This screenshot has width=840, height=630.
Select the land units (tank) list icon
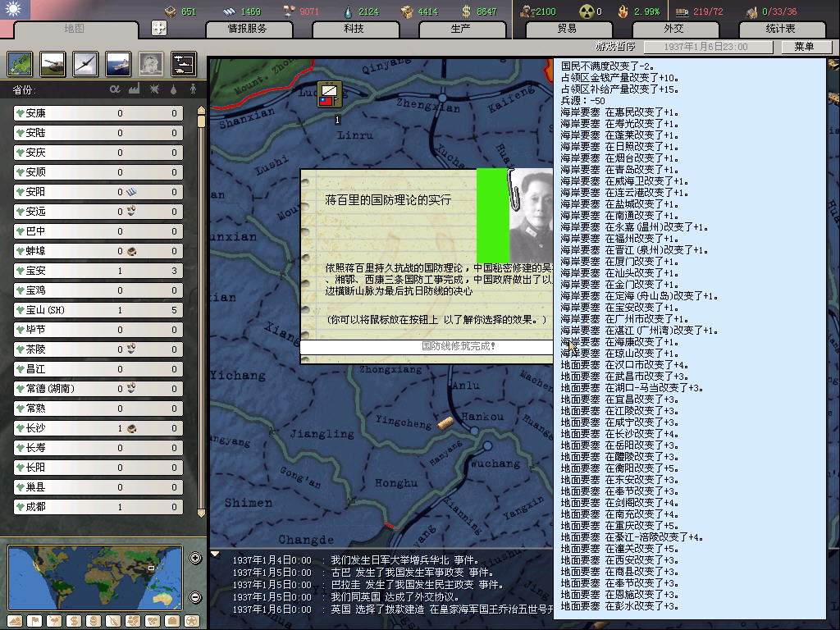[x=52, y=63]
